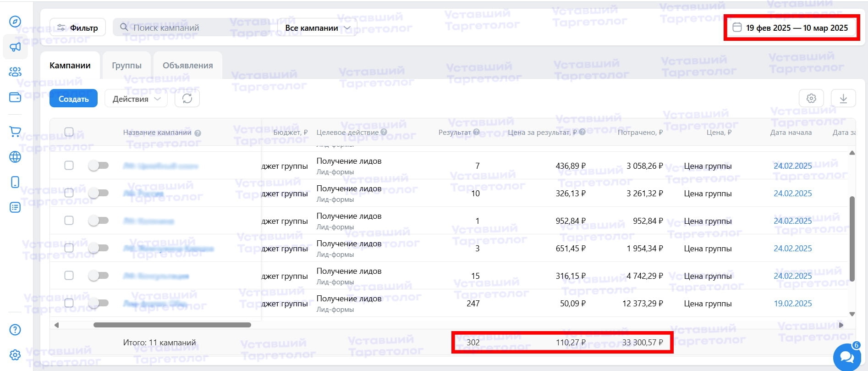Tick checkbox of the 436,89 ₽ campaign row
This screenshot has height=371, width=868.
[x=69, y=166]
